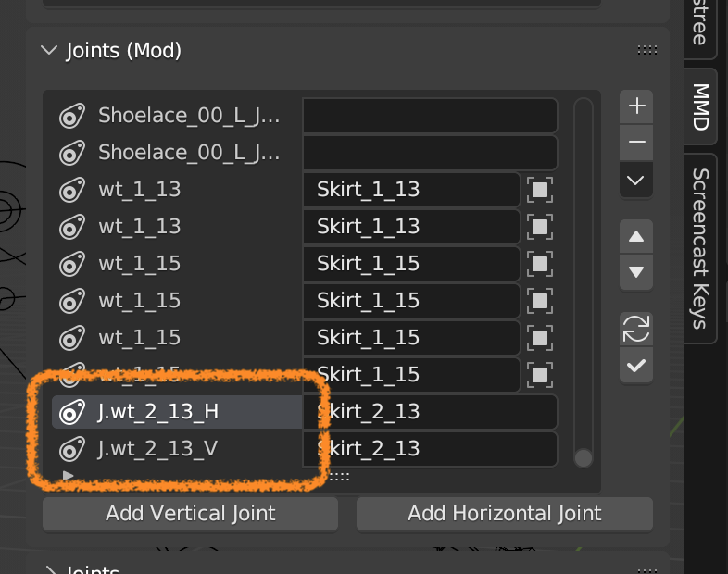Click joint icon beside J.wt_2_13_H
The image size is (728, 574).
(x=70, y=412)
